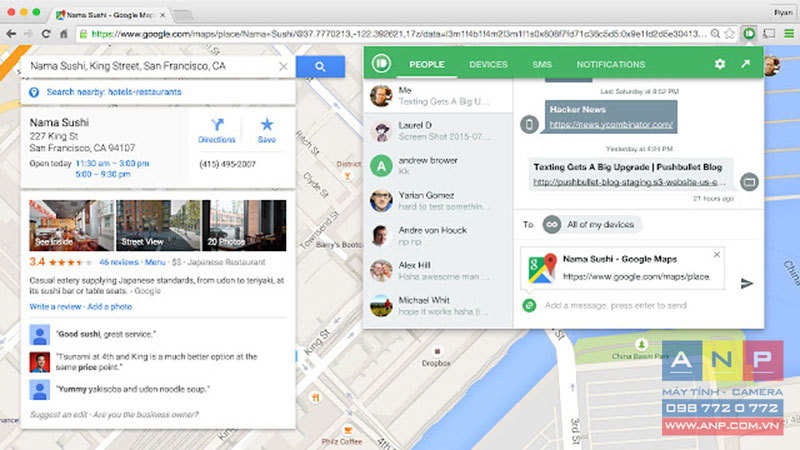Select the Dropbox marker on the map
Screen dimensions: 800x450
point(437,352)
